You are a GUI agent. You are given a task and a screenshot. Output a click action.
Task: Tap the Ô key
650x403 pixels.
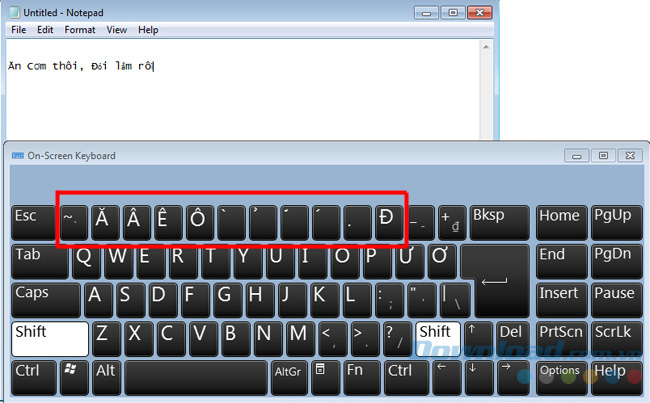tap(200, 223)
